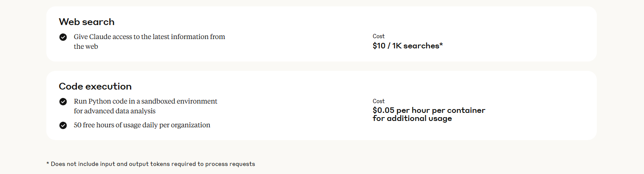The width and height of the screenshot is (644, 174).
Task: Select the "Web search" heading
Action: [87, 22]
